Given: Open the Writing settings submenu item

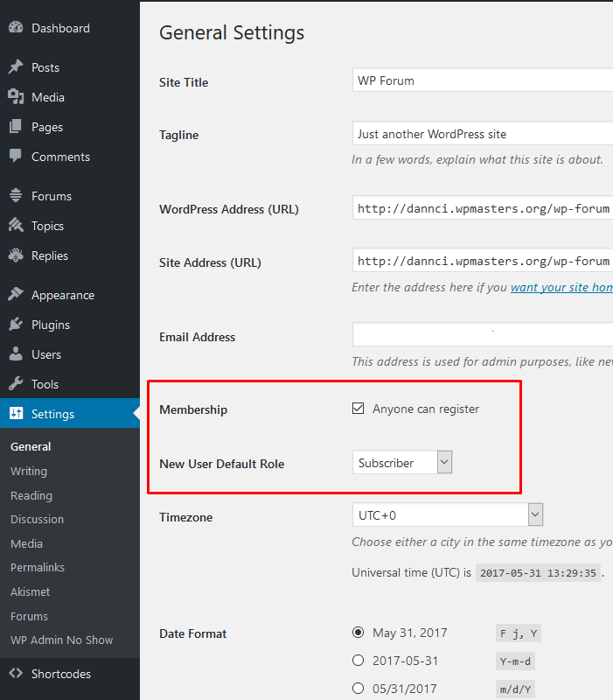Looking at the screenshot, I should [29, 471].
